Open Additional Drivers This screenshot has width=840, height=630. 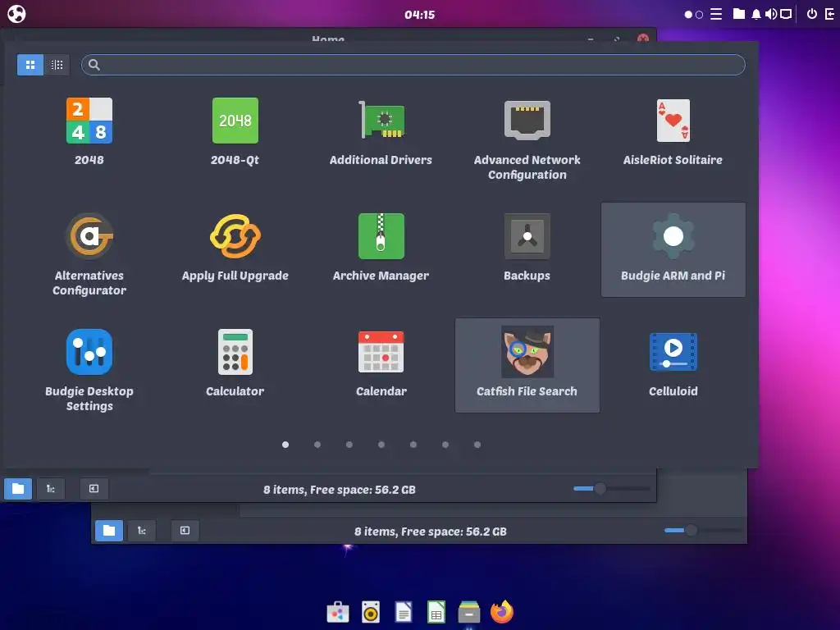[x=381, y=132]
